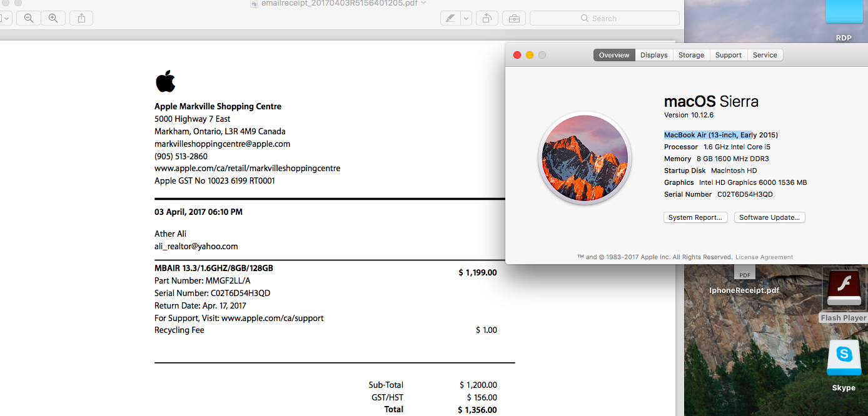Select the macOS Version 10.12.6 text
868x416 pixels.
point(689,115)
